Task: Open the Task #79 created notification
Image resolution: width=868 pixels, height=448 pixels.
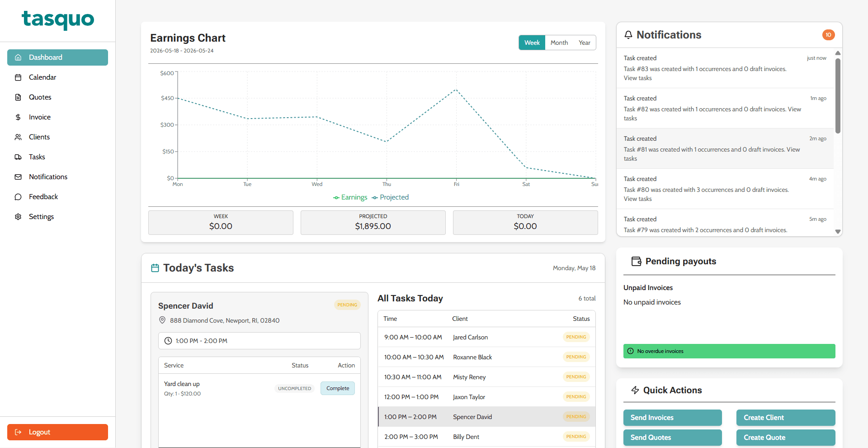Action: pyautogui.click(x=725, y=223)
